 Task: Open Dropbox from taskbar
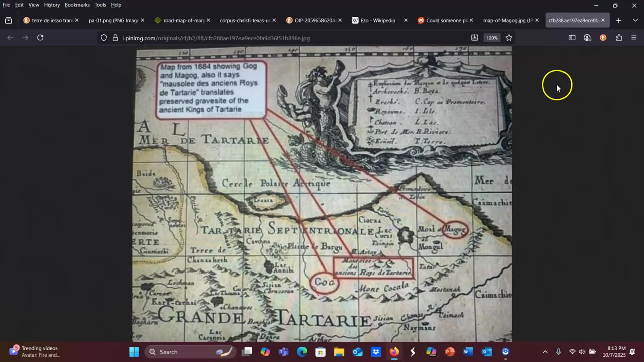376,352
